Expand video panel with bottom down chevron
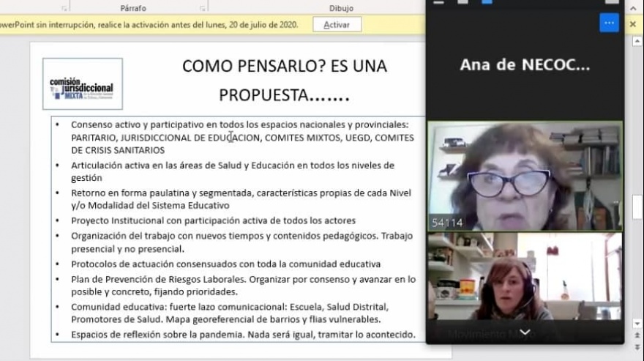 pos(525,333)
